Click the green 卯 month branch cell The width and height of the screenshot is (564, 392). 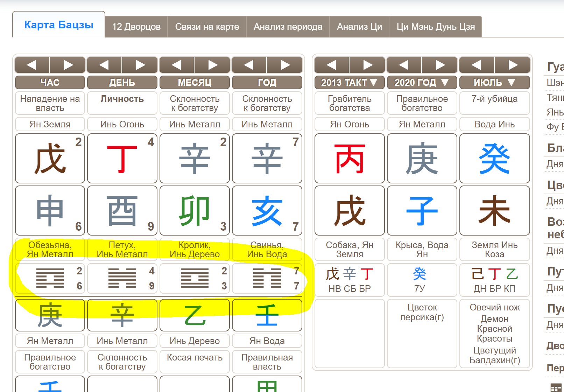(195, 210)
